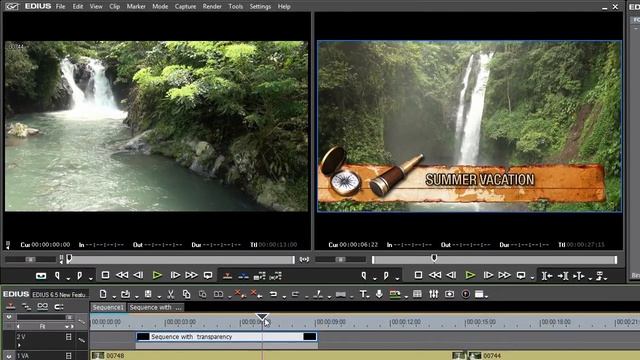Jump to next edit point

tap(563, 276)
